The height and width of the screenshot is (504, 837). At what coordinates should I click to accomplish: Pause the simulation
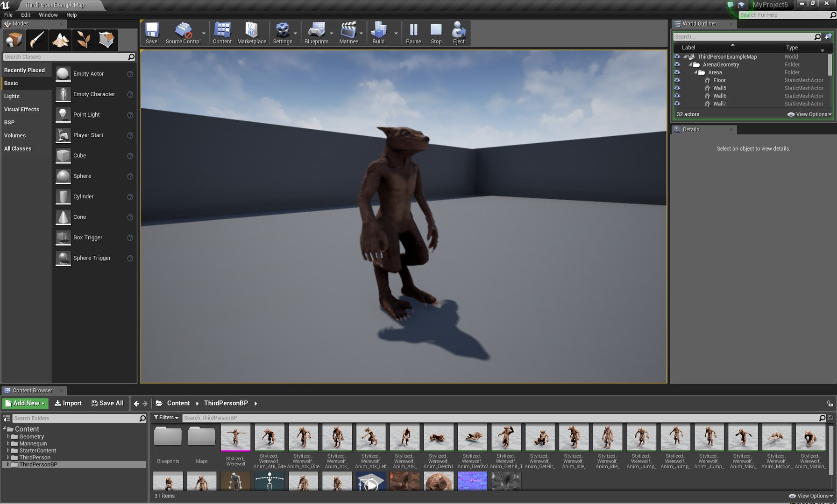tap(413, 33)
